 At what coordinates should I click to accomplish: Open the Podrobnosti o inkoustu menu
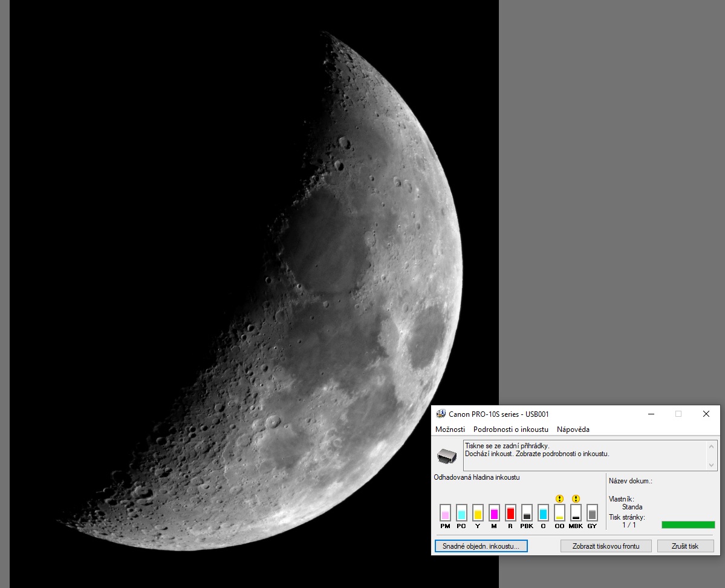510,430
